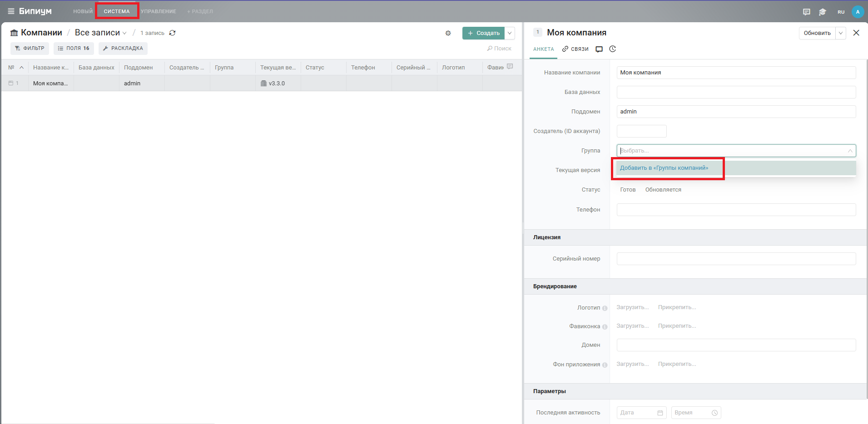This screenshot has width=868, height=424.
Task: Close the Моя компания record panel
Action: pyautogui.click(x=856, y=33)
